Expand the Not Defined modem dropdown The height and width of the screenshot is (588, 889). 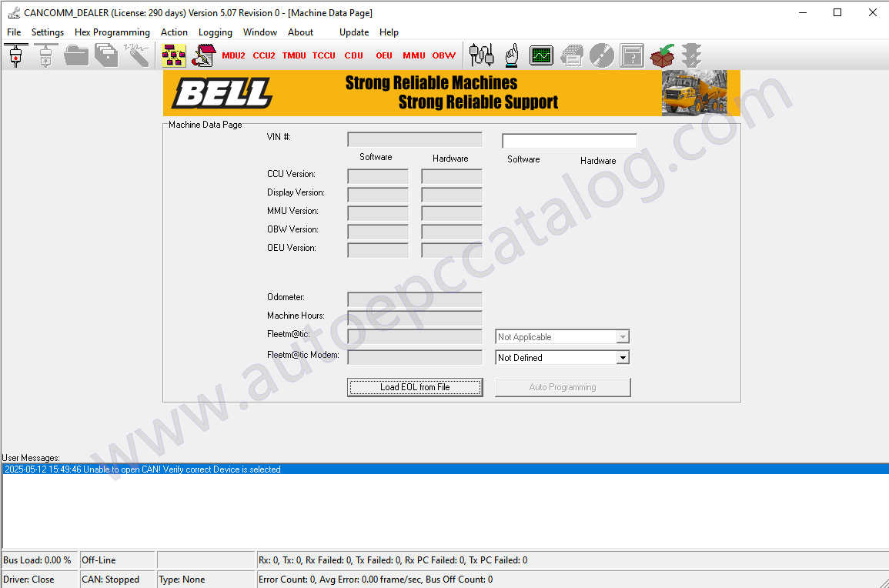[623, 358]
